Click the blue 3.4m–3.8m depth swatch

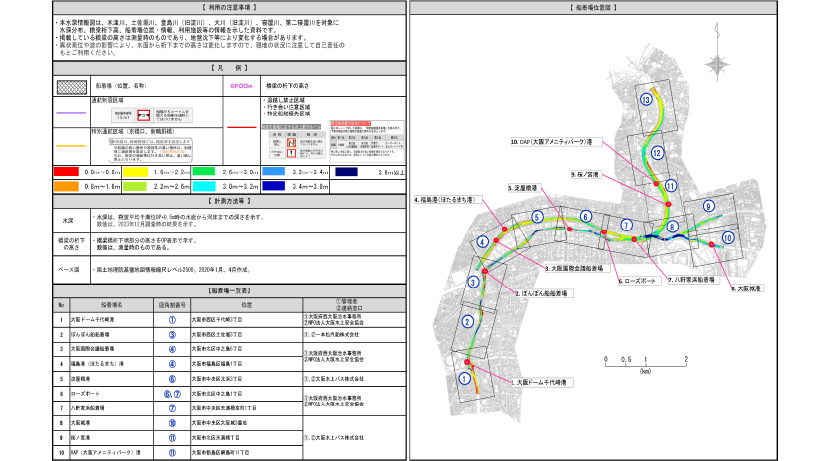point(273,187)
